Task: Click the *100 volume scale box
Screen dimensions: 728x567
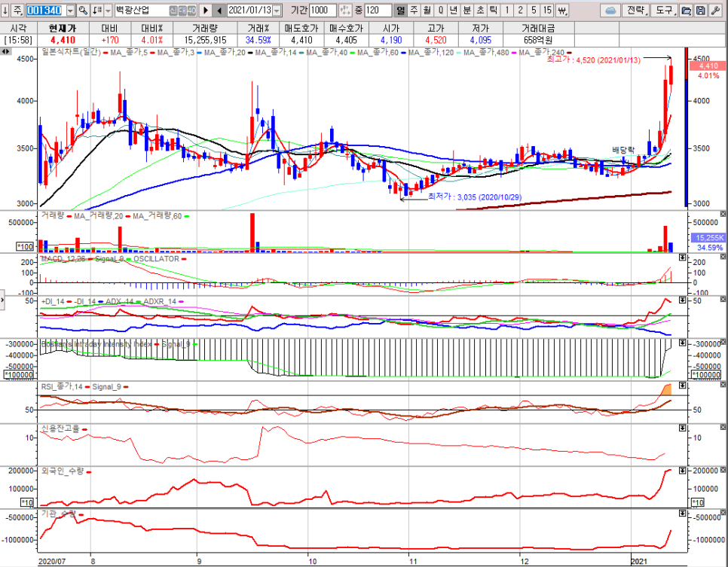Action: (x=26, y=246)
